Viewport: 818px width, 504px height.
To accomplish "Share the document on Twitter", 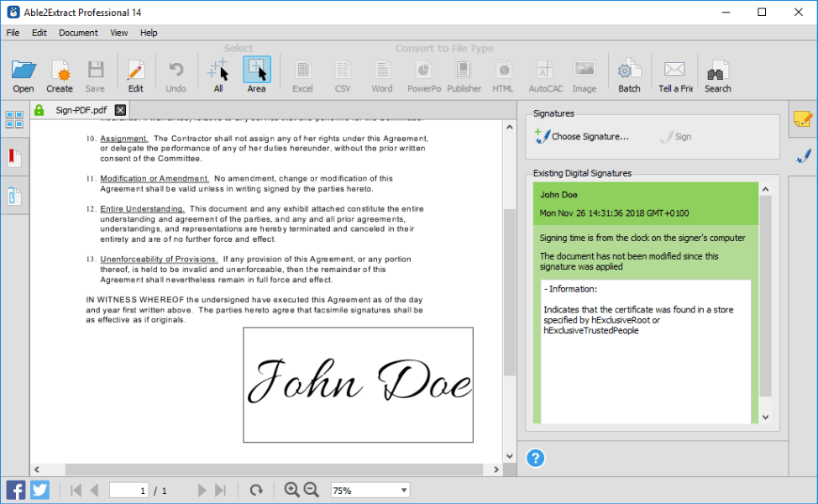I will point(39,490).
